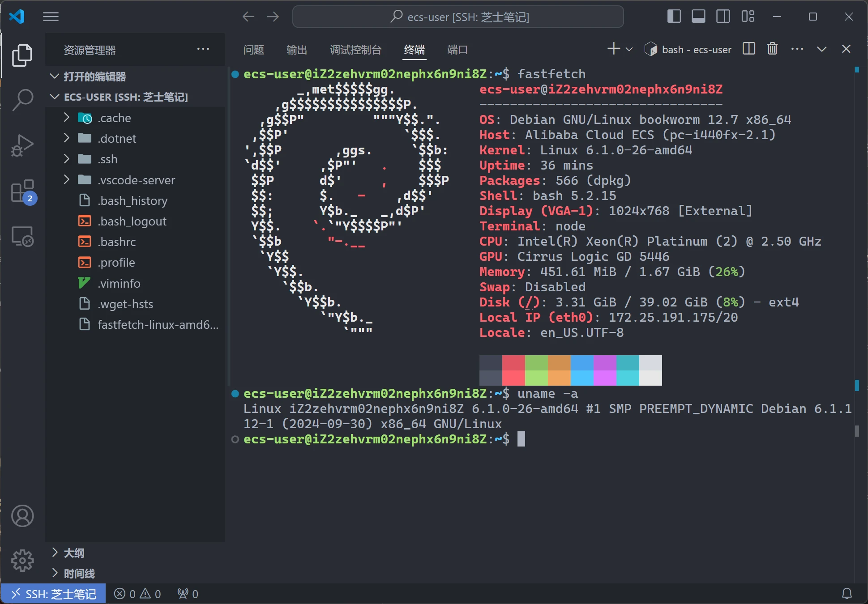Kill terminal with trash icon
Viewport: 868px width, 604px height.
point(772,49)
